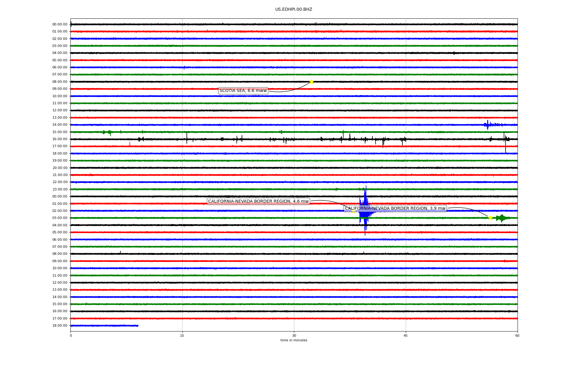Click the 20:00:00 row time label
588x368 pixels.
pyautogui.click(x=60, y=168)
